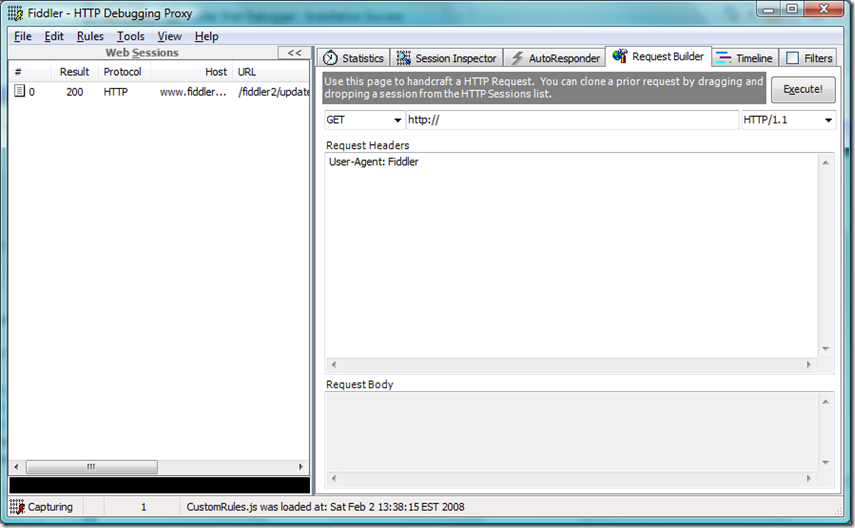
Task: Switch to the Filters tab
Action: 809,58
